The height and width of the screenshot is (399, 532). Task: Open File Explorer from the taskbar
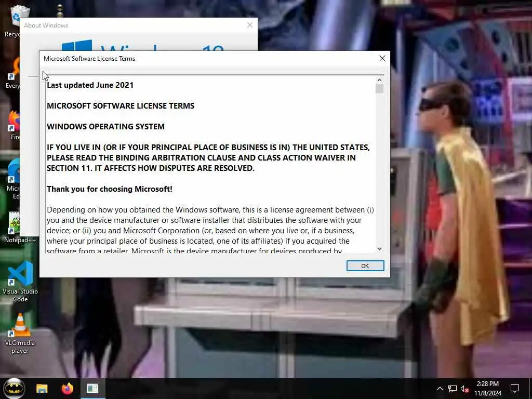pos(42,389)
